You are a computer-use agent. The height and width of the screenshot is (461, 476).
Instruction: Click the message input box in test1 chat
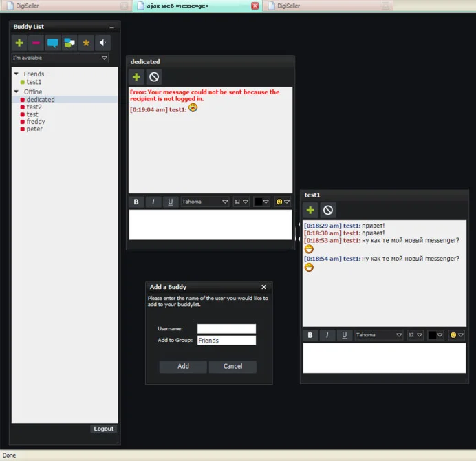coord(385,358)
